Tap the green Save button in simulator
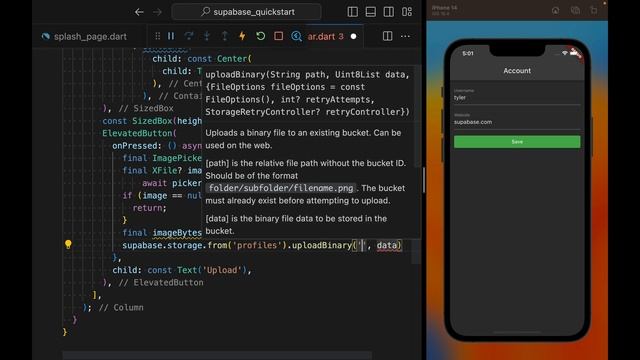This screenshot has width=640, height=360. click(x=517, y=142)
